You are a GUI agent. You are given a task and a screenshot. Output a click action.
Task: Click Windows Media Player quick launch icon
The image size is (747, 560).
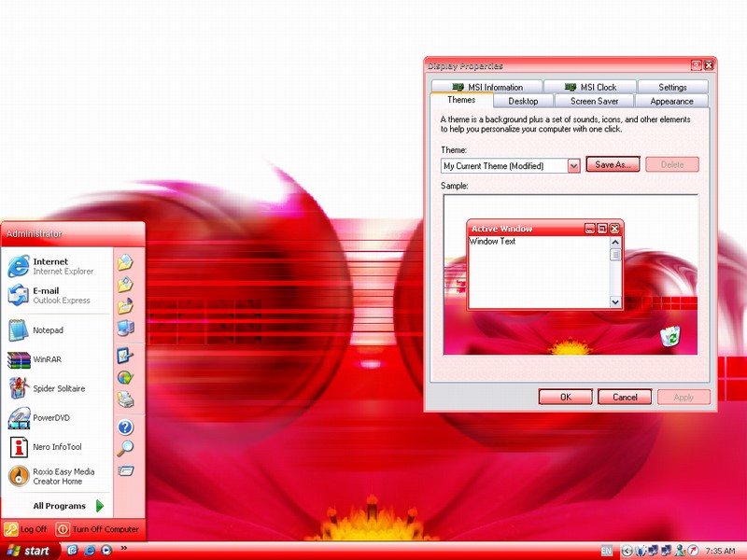pyautogui.click(x=106, y=551)
